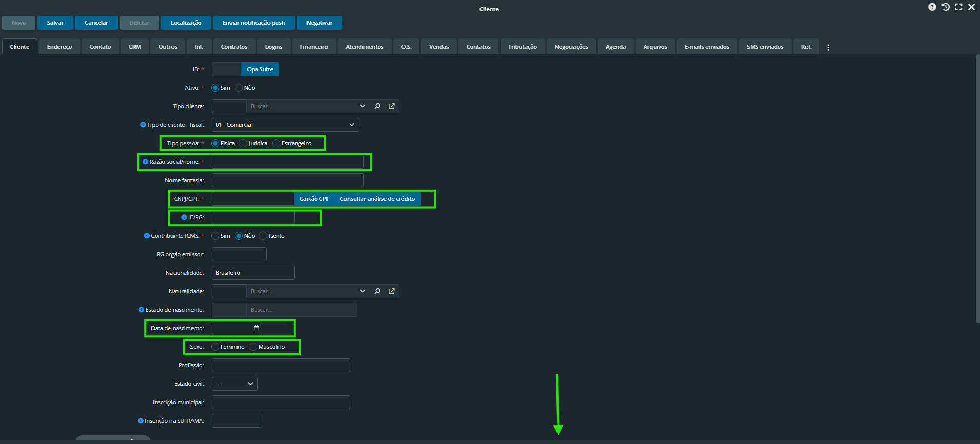Click the search magnifier for Tipo cliente

[x=377, y=106]
